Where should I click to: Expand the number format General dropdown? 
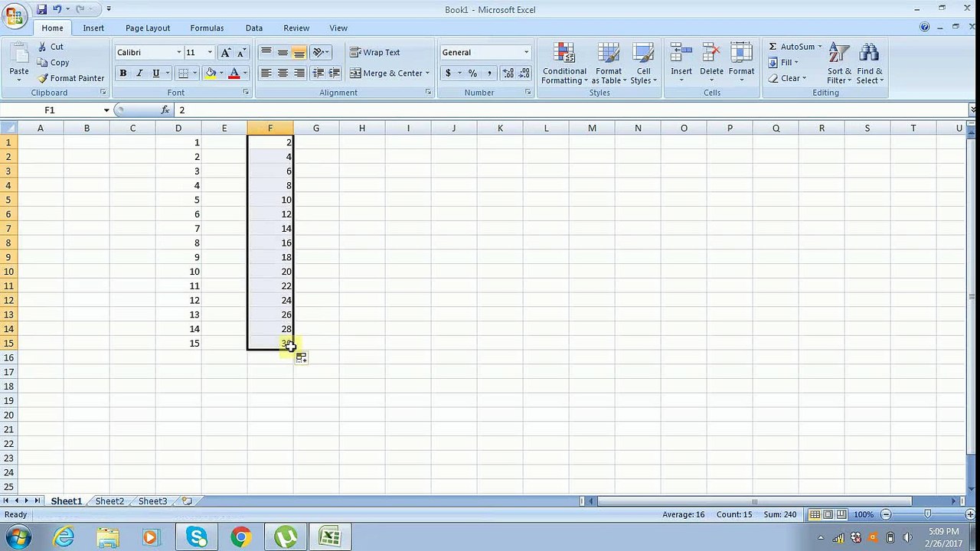tap(526, 52)
